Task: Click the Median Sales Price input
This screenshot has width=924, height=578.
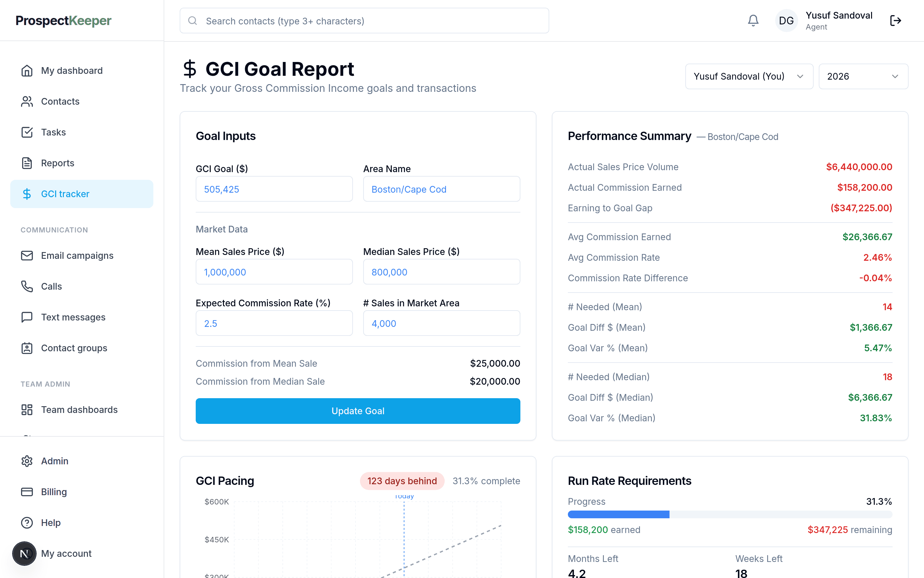Action: pos(441,272)
